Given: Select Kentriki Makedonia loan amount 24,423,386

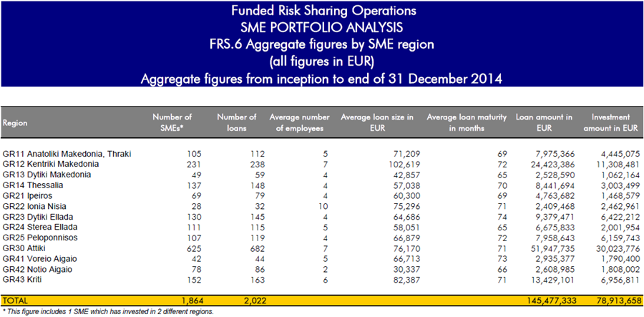Looking at the screenshot, I should click(554, 165).
